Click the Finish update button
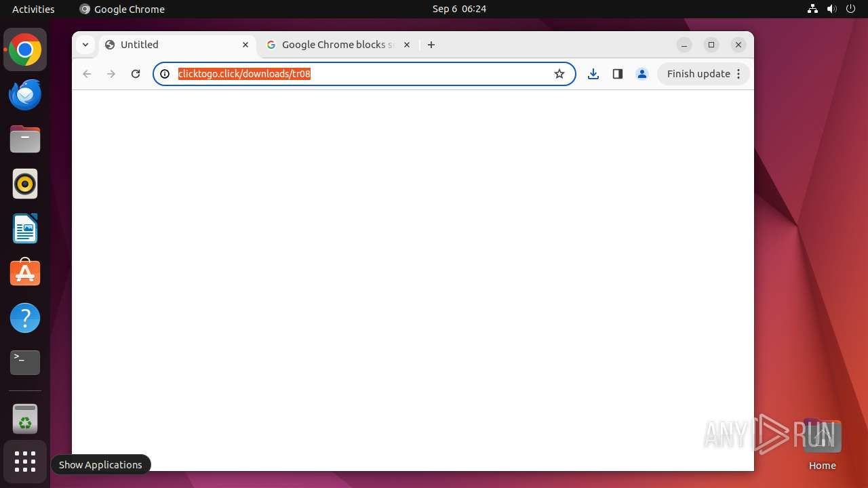The width and height of the screenshot is (868, 488). pyautogui.click(x=703, y=74)
